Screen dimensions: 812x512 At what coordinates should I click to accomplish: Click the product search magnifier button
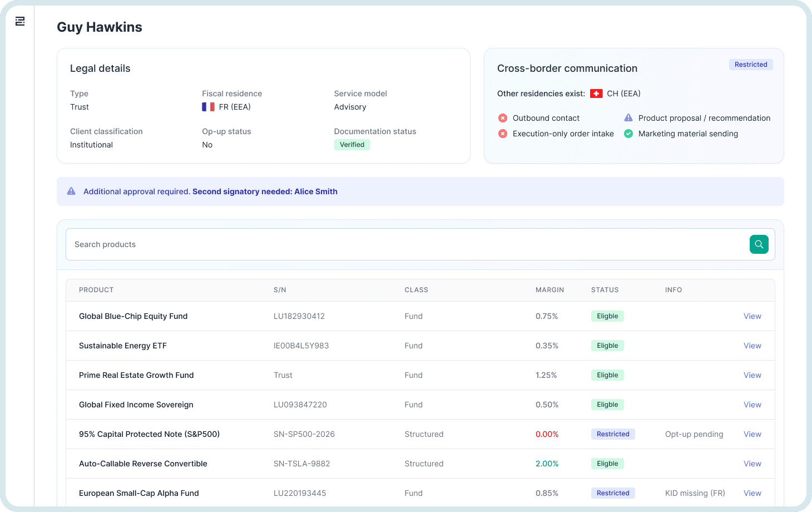759,244
